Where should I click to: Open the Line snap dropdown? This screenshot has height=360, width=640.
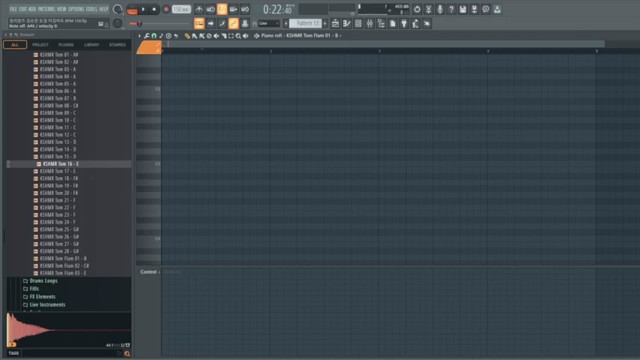[x=269, y=24]
